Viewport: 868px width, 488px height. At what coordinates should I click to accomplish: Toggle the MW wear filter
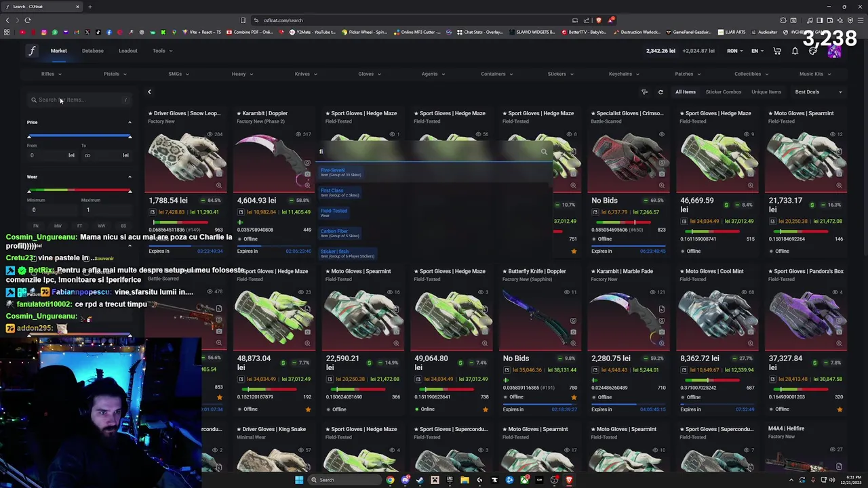click(58, 226)
